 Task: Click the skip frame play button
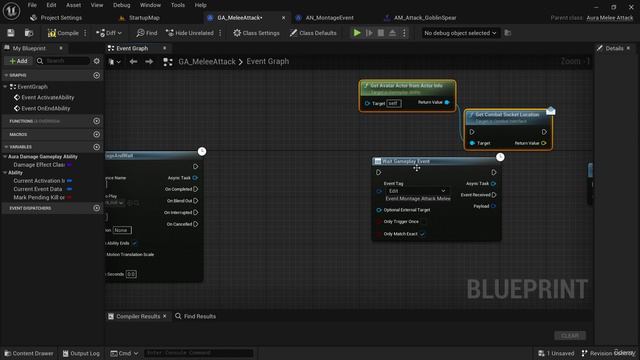click(x=369, y=33)
